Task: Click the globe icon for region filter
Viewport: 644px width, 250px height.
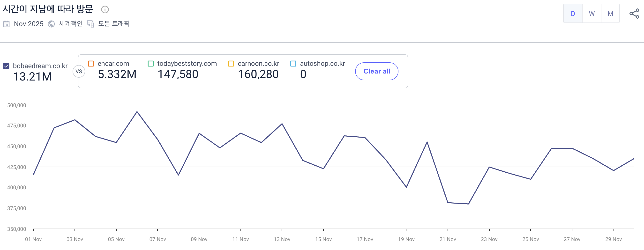Action: click(x=51, y=24)
